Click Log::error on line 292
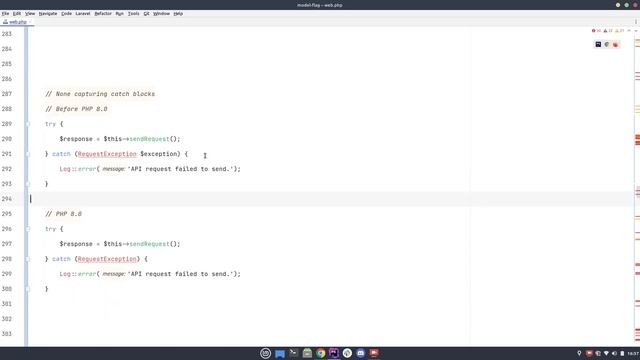This screenshot has width=640, height=360. (x=78, y=169)
